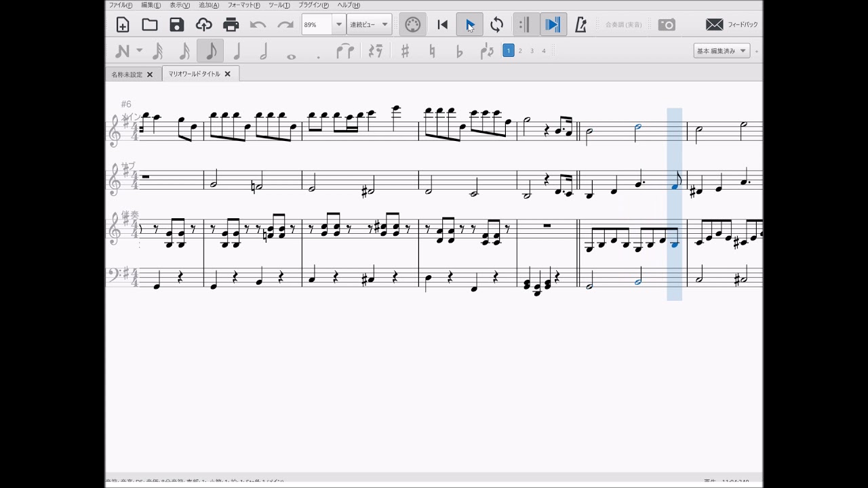868x488 pixels.
Task: Open the 連続ビュー view mode dropdown
Action: coord(370,24)
